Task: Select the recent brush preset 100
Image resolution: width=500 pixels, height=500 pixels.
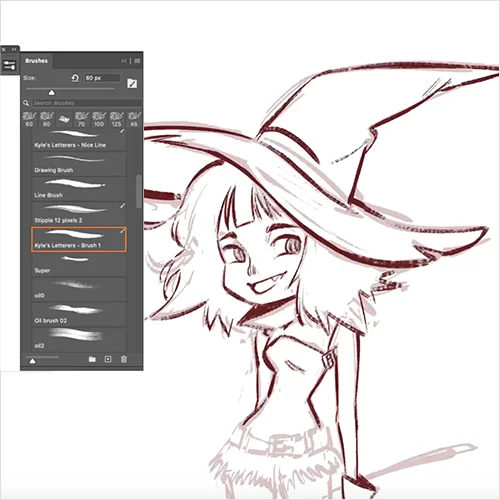Action: (x=99, y=119)
